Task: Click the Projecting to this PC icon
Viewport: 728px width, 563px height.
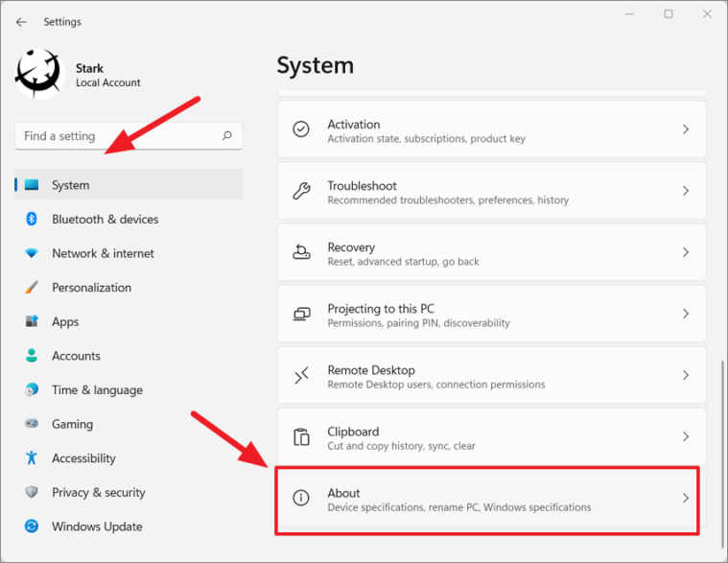Action: (301, 314)
